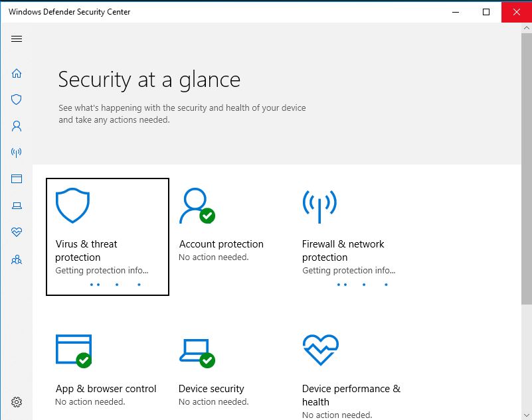Open Family options sidebar icon
Image resolution: width=532 pixels, height=420 pixels.
pos(17,259)
